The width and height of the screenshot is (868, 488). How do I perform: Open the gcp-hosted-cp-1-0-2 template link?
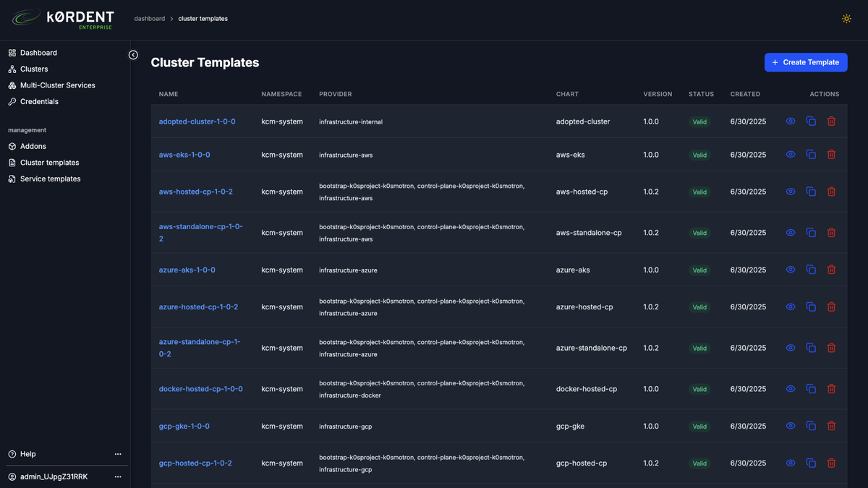click(195, 463)
